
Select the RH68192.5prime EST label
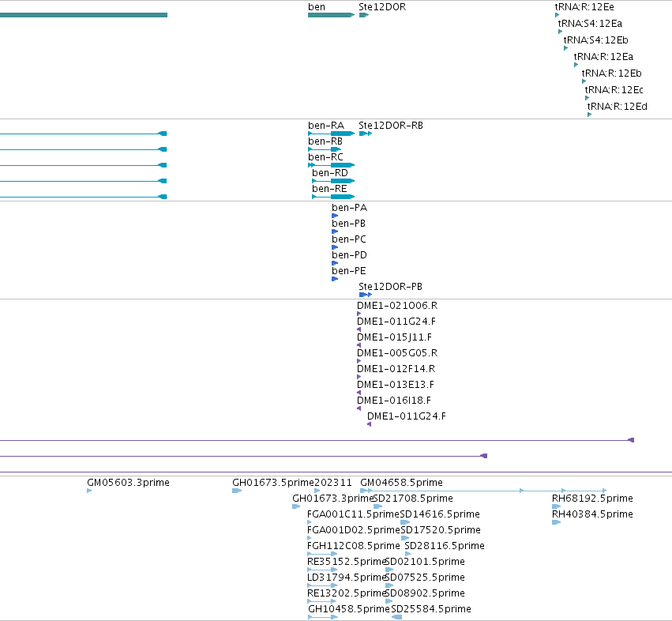[x=592, y=499]
